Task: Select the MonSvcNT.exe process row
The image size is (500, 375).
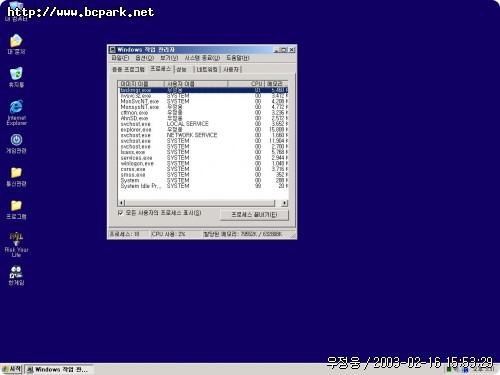Action: tap(203, 101)
